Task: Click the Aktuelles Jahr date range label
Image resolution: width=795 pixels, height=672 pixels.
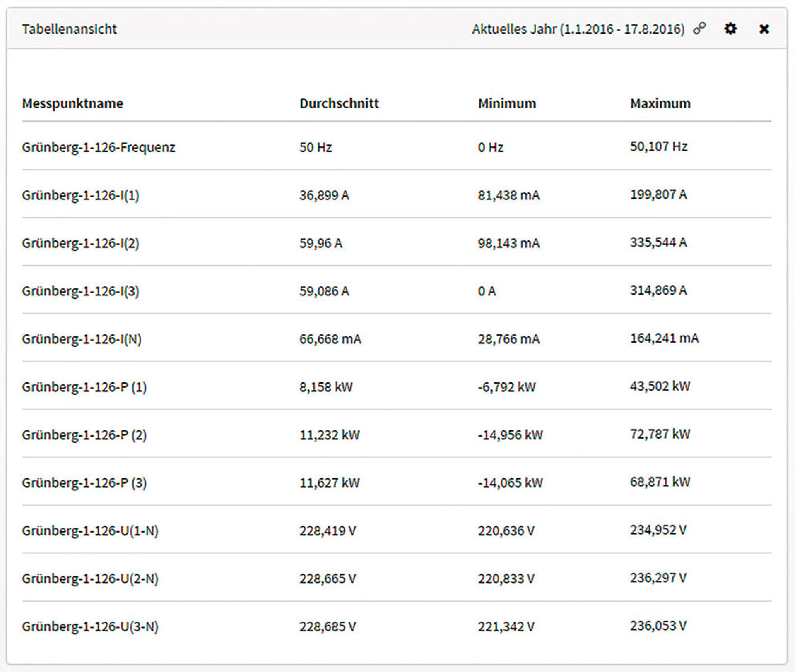Action: click(x=578, y=29)
